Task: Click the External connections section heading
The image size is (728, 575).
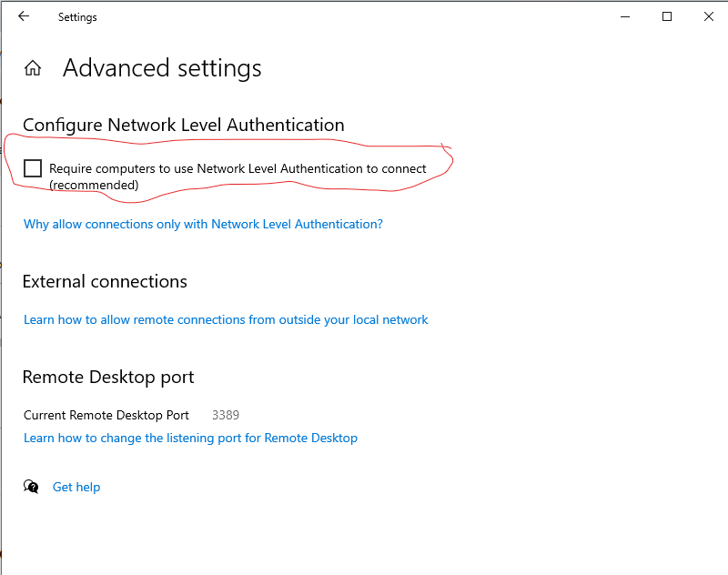Action: [x=105, y=281]
